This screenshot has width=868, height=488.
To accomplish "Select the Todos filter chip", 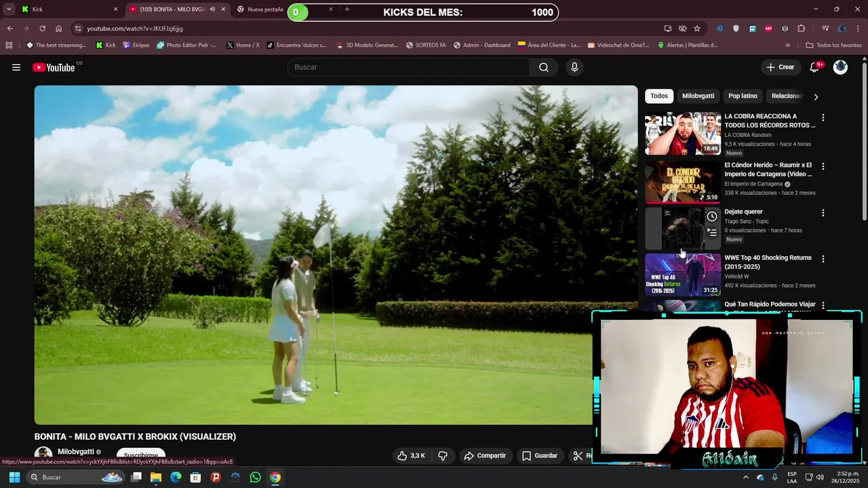I will (659, 96).
